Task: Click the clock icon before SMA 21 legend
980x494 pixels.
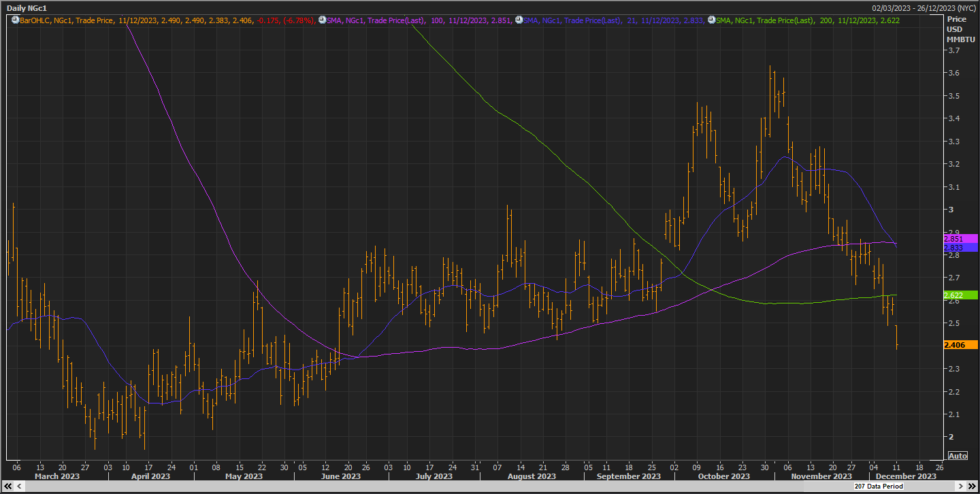Action: click(519, 20)
